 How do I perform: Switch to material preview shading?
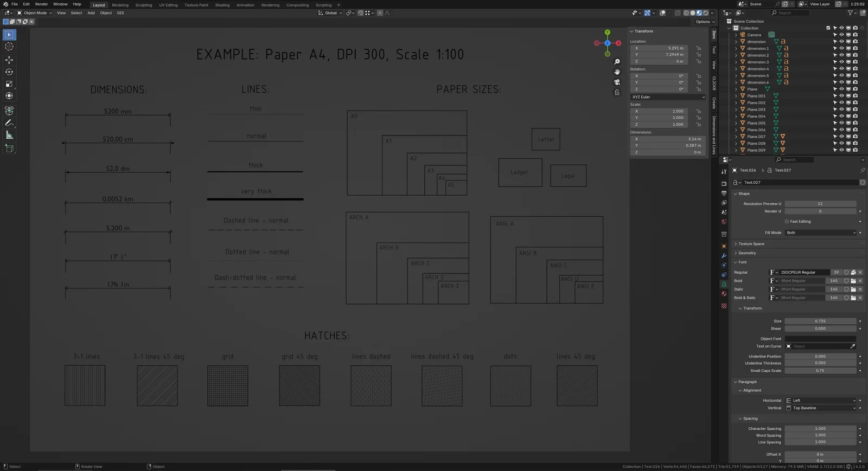pyautogui.click(x=699, y=13)
